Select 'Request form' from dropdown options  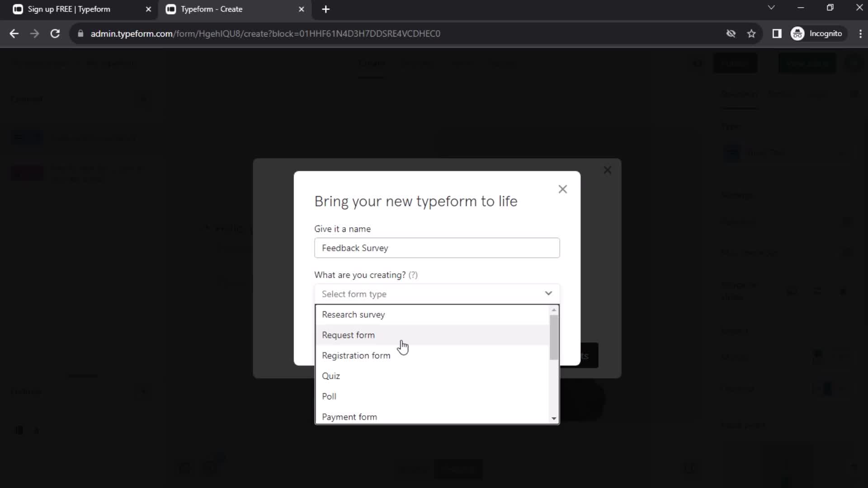tap(349, 334)
